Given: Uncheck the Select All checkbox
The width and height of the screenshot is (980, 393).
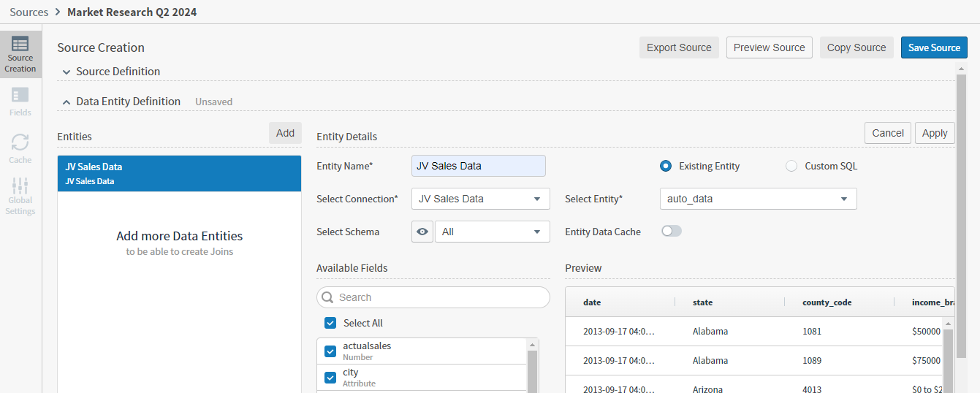Looking at the screenshot, I should coord(330,323).
